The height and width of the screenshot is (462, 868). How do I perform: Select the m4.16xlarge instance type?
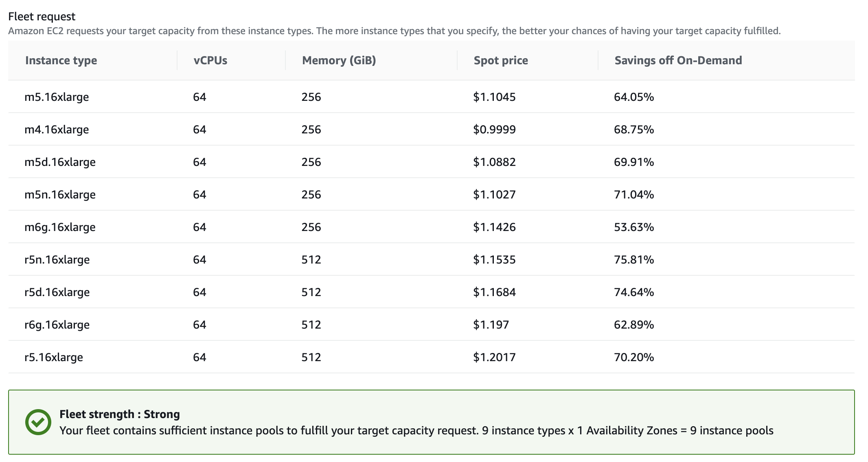point(57,129)
